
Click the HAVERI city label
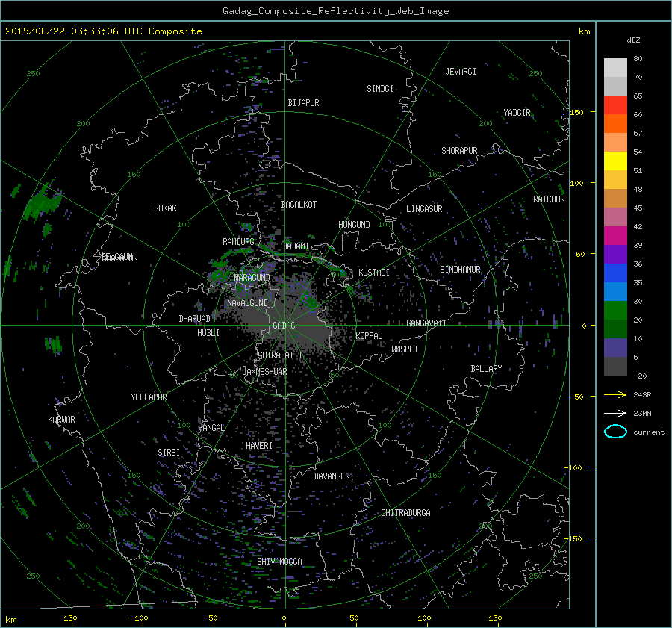259,446
